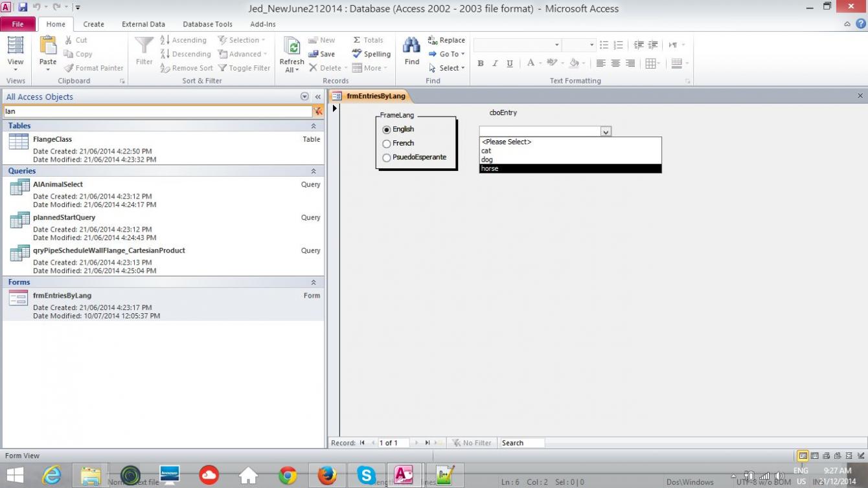The height and width of the screenshot is (488, 868).
Task: Choose dog in dropdown list
Action: (570, 160)
